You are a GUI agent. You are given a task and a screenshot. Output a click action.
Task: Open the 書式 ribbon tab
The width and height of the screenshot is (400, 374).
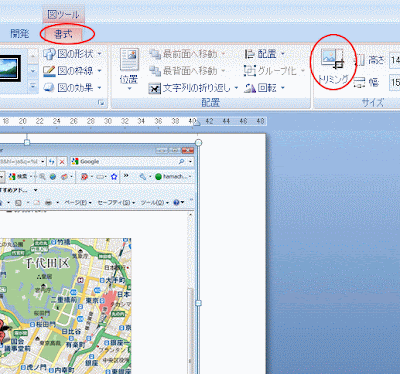coord(63,34)
